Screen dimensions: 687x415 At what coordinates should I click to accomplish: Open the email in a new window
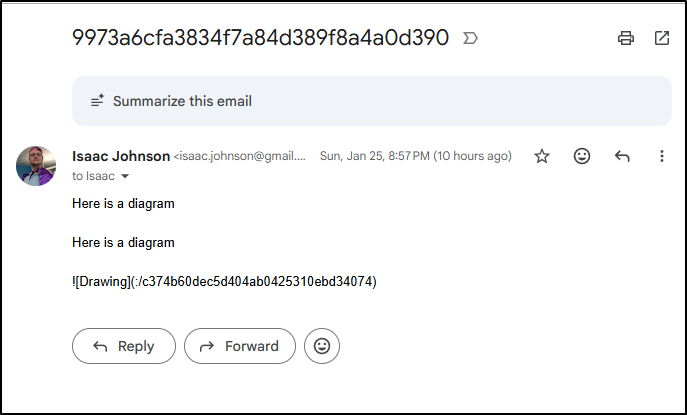pos(662,38)
